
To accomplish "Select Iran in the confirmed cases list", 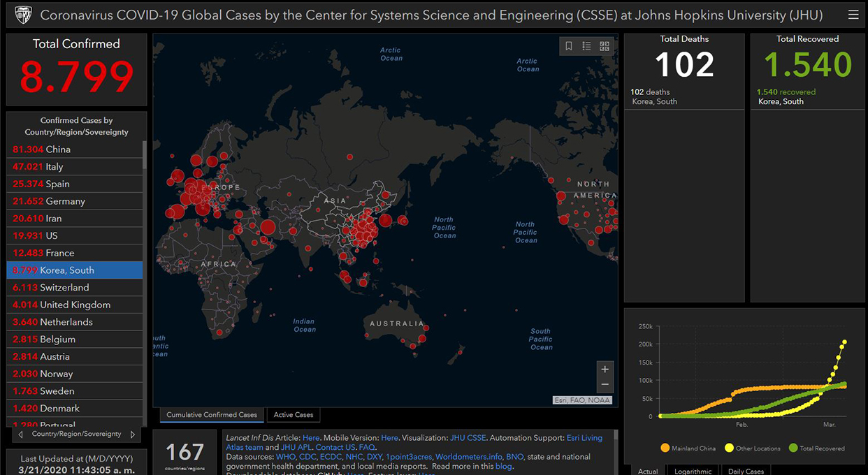I will (x=75, y=218).
